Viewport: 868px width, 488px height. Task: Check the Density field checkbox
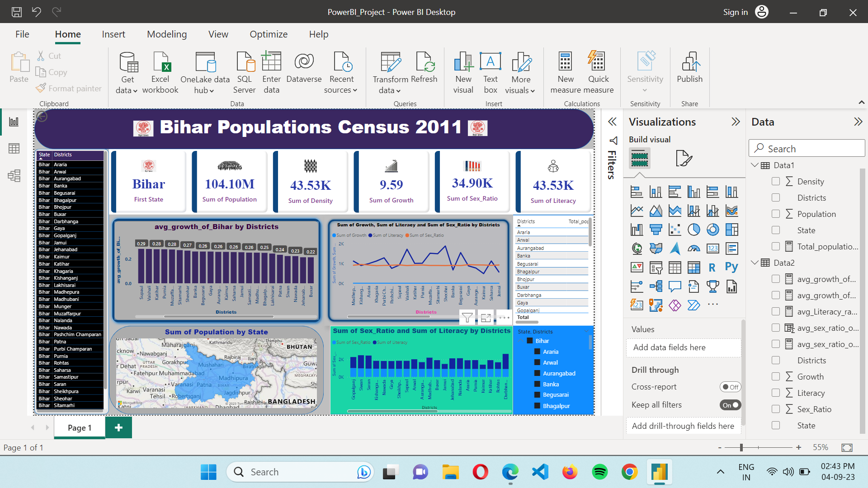pyautogui.click(x=776, y=181)
